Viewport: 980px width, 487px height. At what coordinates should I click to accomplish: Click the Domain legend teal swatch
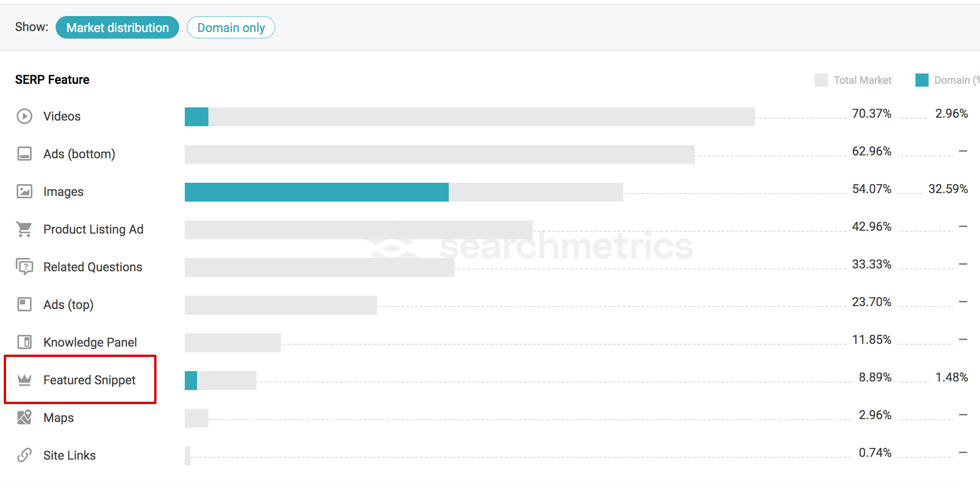click(922, 80)
